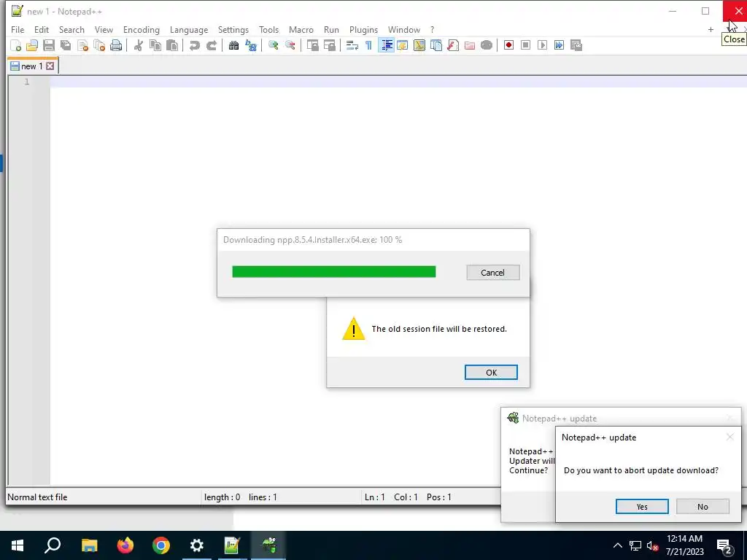Screen dimensions: 747x560
Task: Create a new file with the New toolbar icon
Action: point(16,45)
